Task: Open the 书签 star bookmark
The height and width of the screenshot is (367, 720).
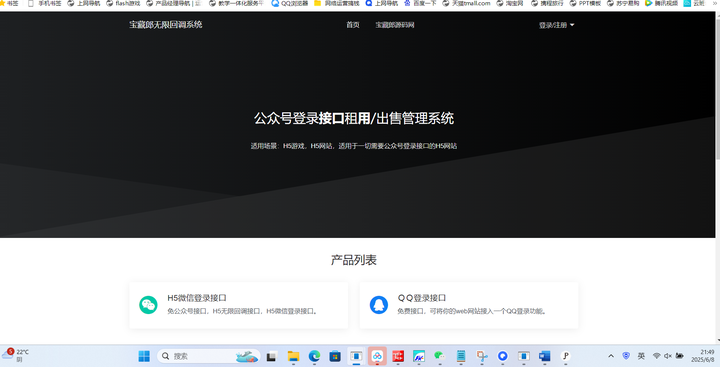Action: click(x=9, y=3)
